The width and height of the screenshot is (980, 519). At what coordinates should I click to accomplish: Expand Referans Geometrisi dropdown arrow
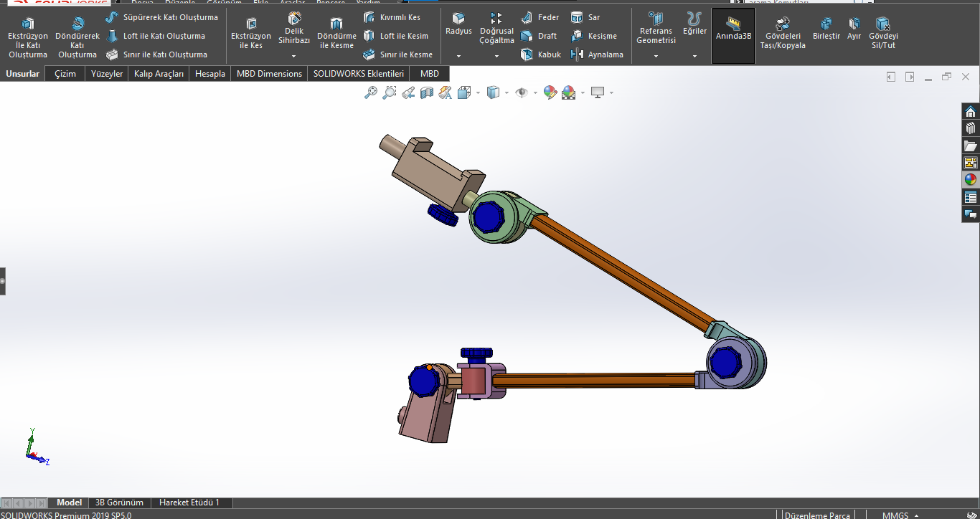[x=656, y=56]
